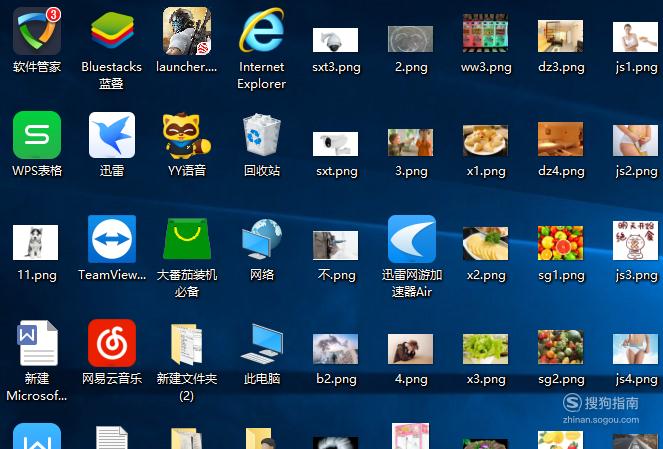663x449 pixels.
Task: Open the YY语音 raccoon icon
Action: point(186,135)
